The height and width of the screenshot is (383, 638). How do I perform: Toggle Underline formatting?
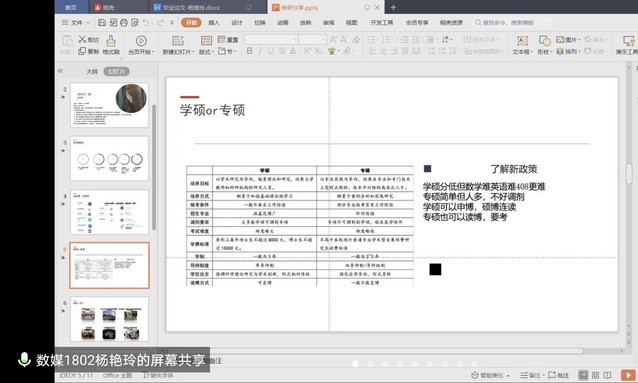(271, 51)
